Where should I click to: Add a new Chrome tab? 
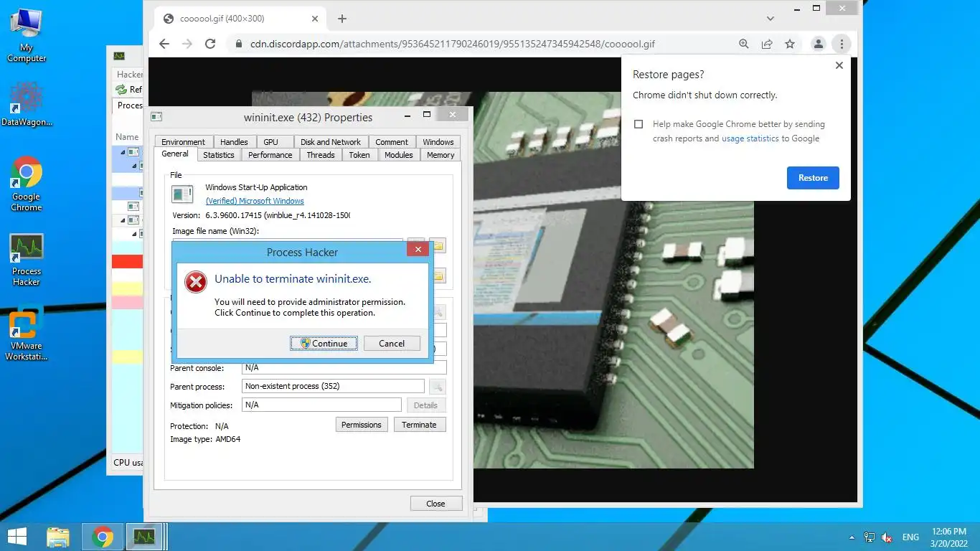[x=342, y=19]
